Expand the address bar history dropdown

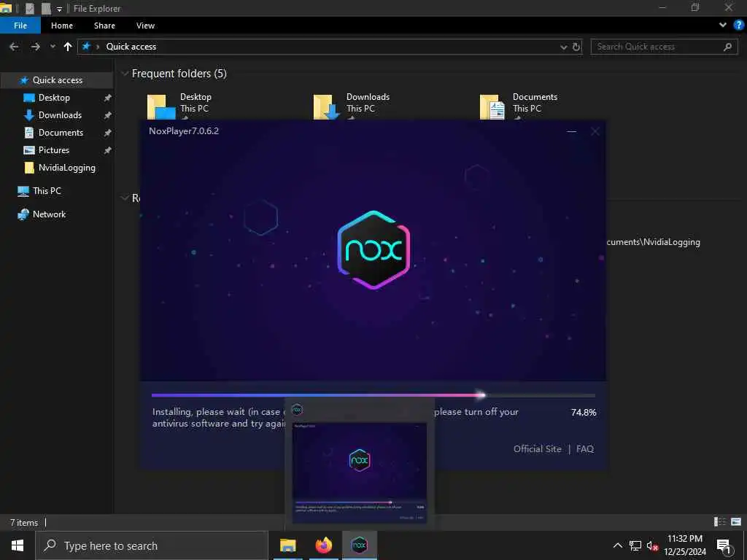564,47
